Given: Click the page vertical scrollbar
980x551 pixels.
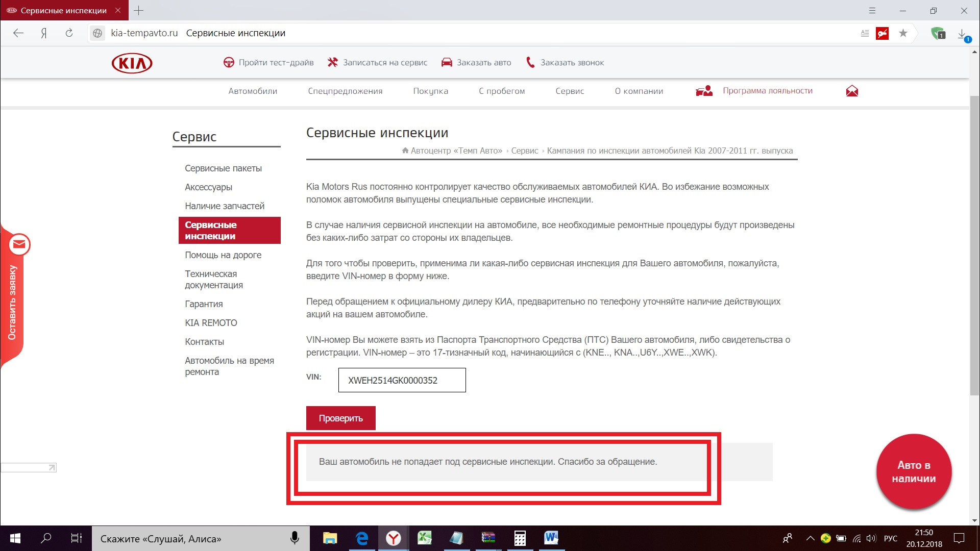Looking at the screenshot, I should pyautogui.click(x=974, y=245).
